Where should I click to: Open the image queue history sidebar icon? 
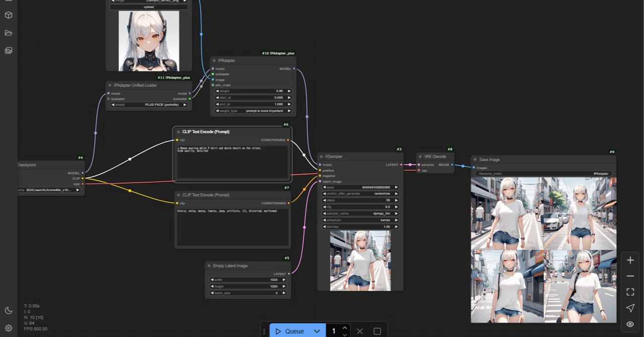(9, 50)
